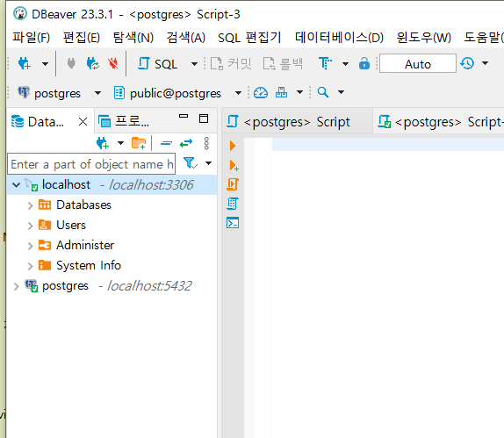
Task: Click the explain execution plan icon
Action: (233, 204)
